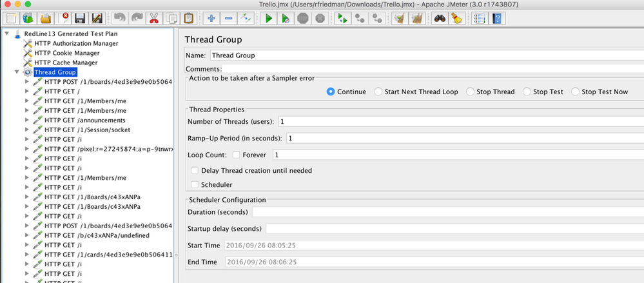This screenshot has width=644, height=283.
Task: Click the Startup delay (seconds) field
Action: coord(454,228)
